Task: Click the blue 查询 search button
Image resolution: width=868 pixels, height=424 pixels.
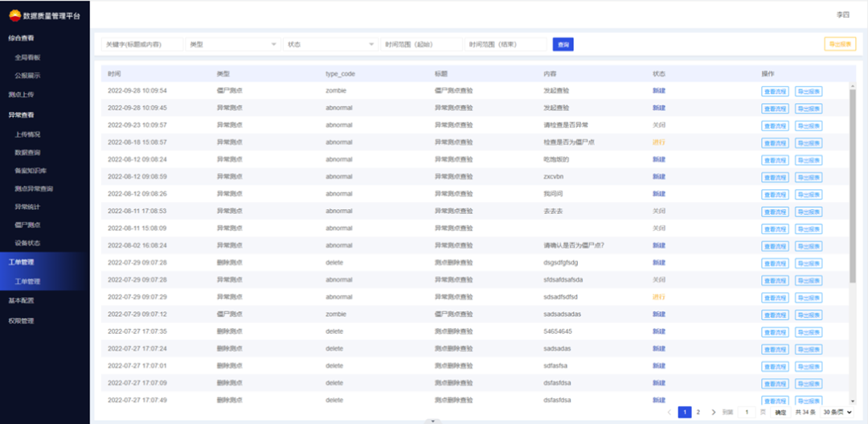Action: click(x=563, y=44)
